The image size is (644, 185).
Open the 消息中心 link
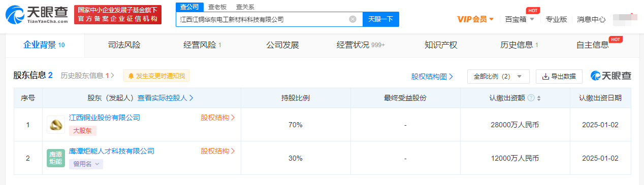click(x=591, y=19)
